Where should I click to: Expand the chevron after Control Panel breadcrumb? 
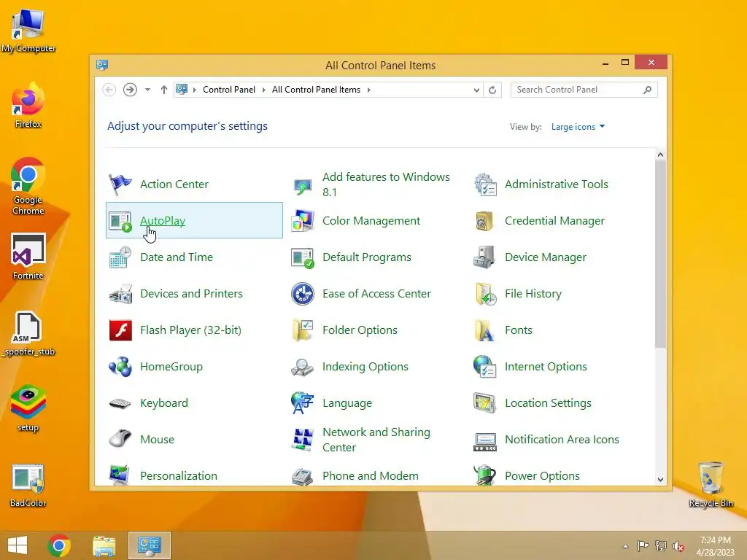coord(263,90)
